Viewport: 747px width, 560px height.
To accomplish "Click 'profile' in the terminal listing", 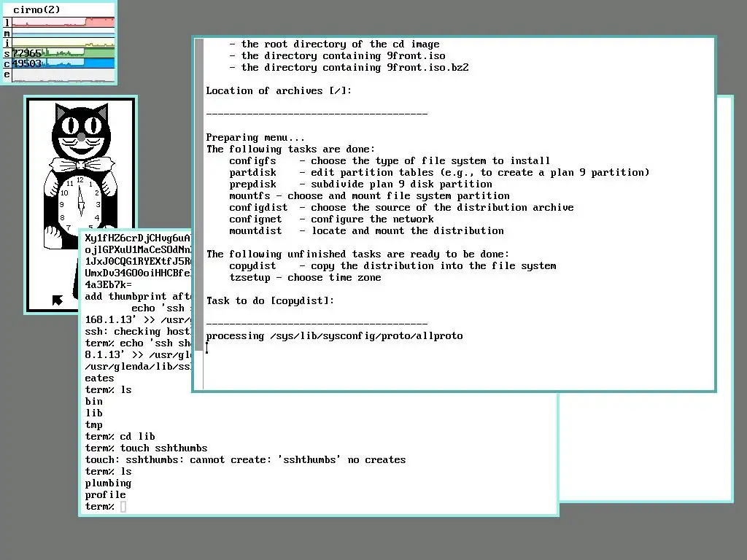I will click(105, 495).
